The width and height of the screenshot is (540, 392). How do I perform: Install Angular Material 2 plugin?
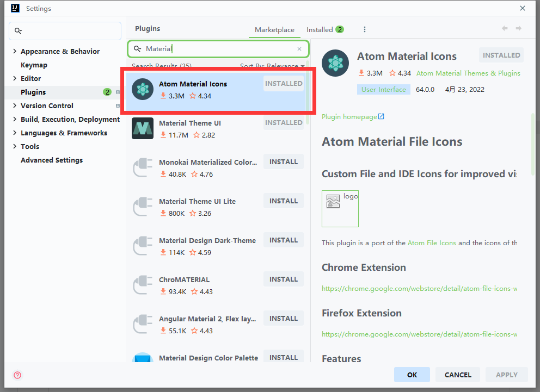tap(284, 319)
